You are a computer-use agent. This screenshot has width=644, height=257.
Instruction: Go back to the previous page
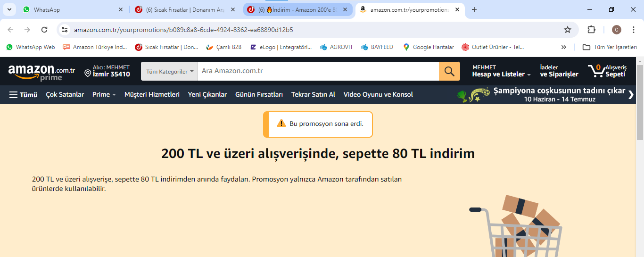[10, 30]
